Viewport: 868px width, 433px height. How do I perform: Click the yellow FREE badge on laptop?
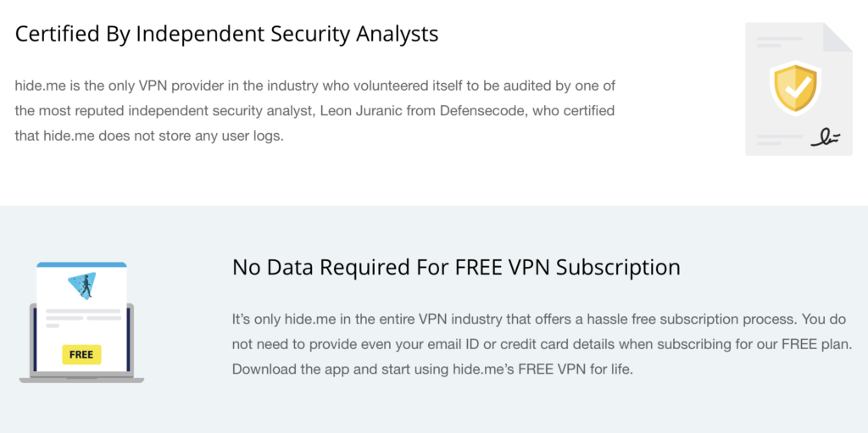(x=81, y=354)
